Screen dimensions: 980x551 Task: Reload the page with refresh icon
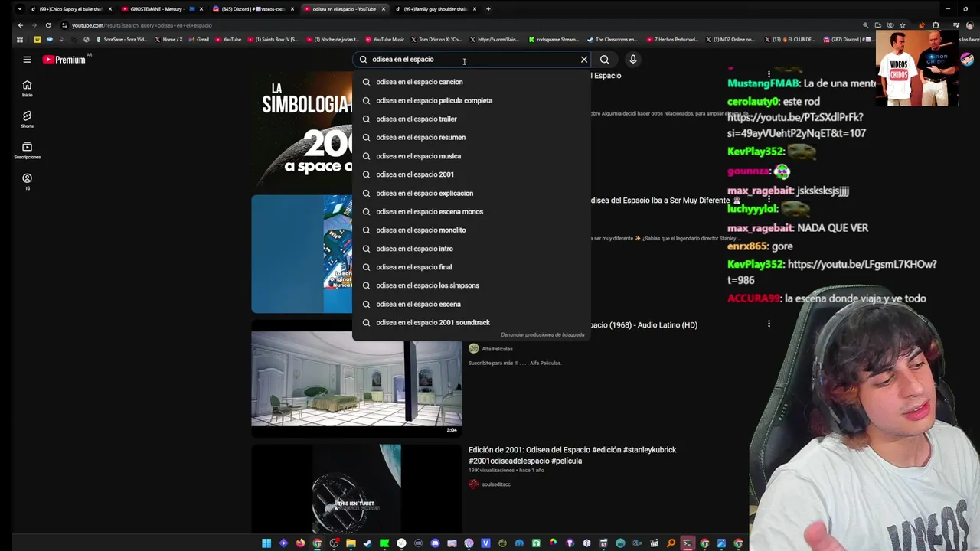[x=47, y=25]
